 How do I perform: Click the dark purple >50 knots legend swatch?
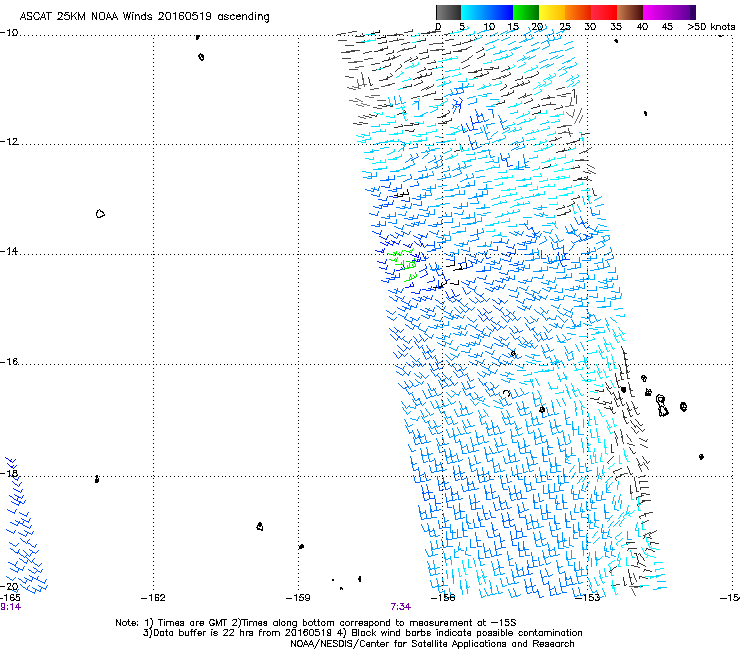point(693,12)
